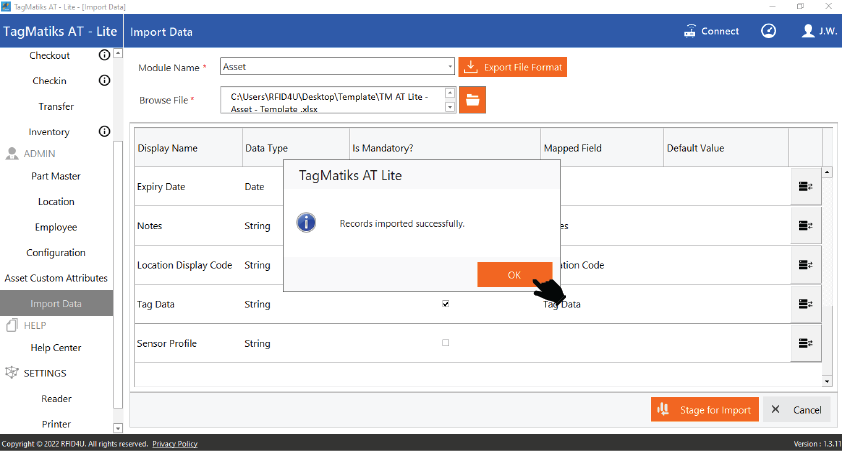This screenshot has height=451, width=842.
Task: Open Part Master in the sidebar
Action: [56, 176]
